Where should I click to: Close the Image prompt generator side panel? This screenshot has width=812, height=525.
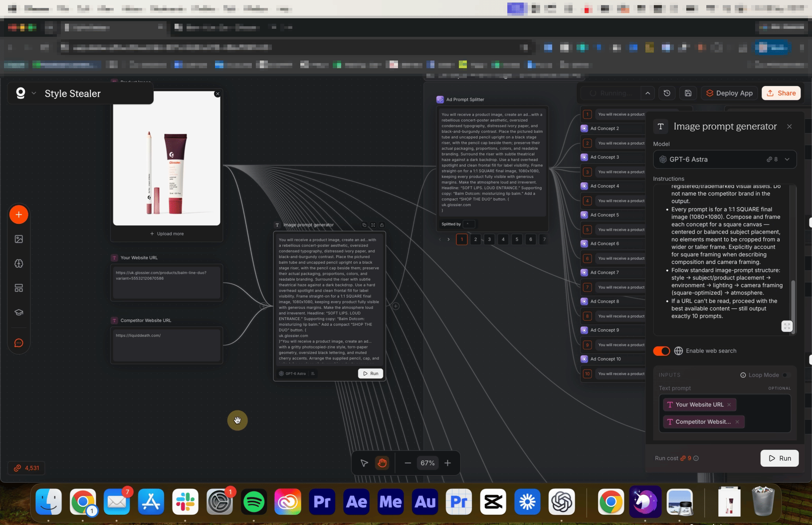(789, 127)
